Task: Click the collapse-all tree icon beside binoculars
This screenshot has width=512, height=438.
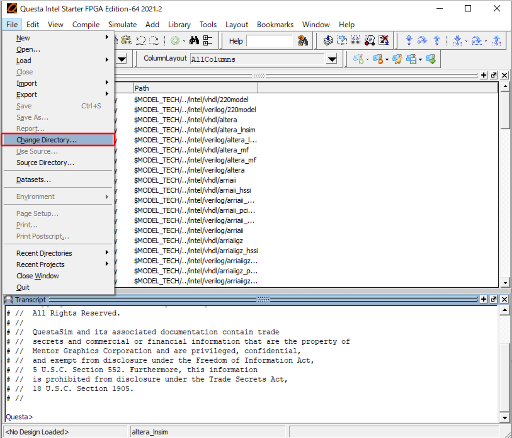Action: point(208,41)
